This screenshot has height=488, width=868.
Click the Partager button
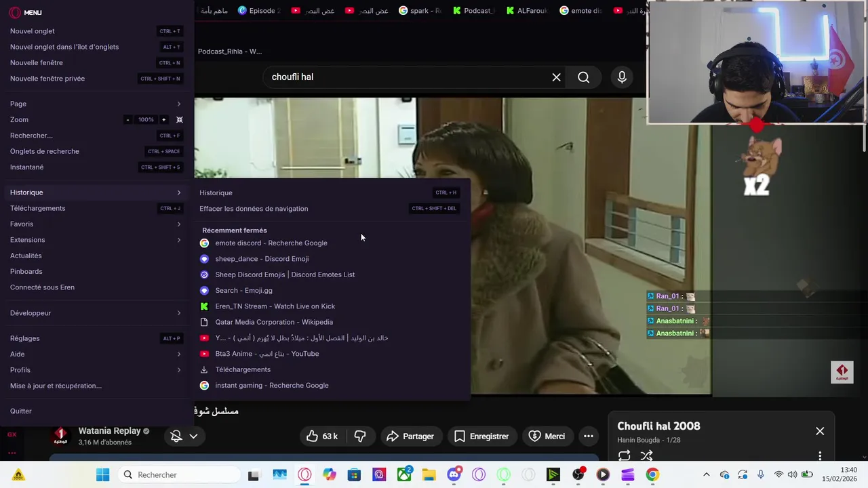pyautogui.click(x=410, y=436)
